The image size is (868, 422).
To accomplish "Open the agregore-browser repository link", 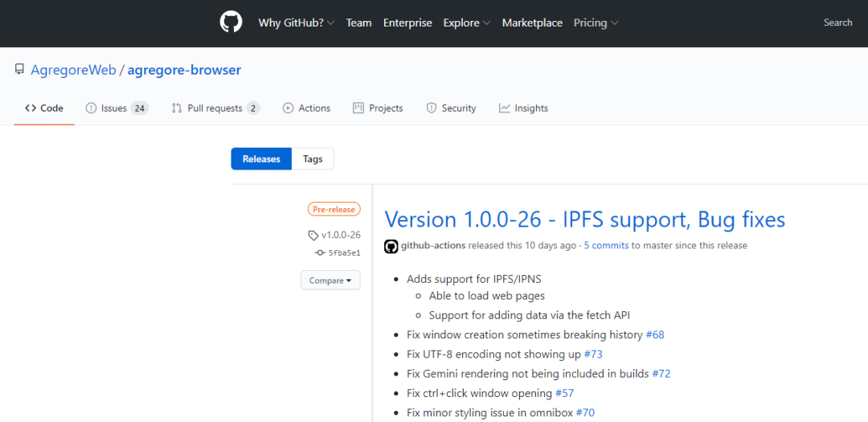I will (184, 71).
